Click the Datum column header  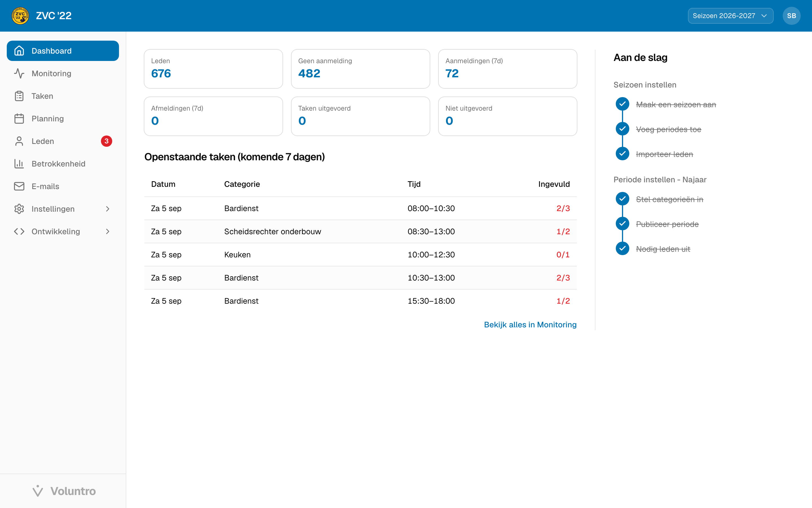pos(163,184)
